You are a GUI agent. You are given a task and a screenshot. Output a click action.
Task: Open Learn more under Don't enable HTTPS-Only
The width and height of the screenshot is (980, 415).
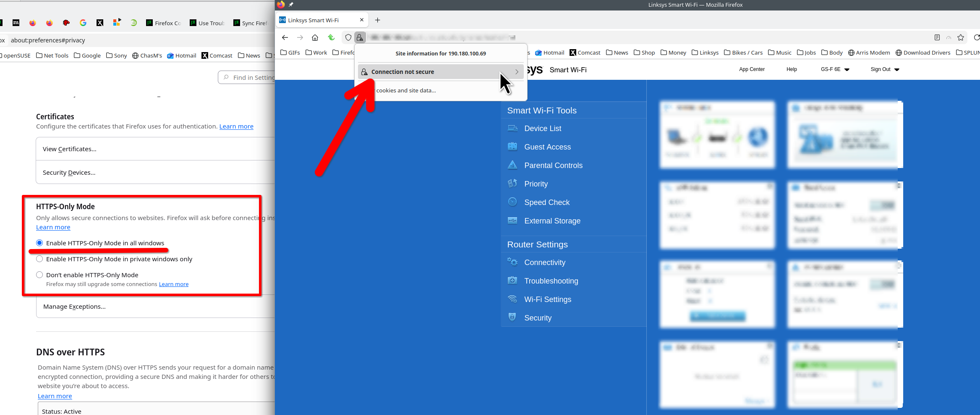[x=174, y=284]
